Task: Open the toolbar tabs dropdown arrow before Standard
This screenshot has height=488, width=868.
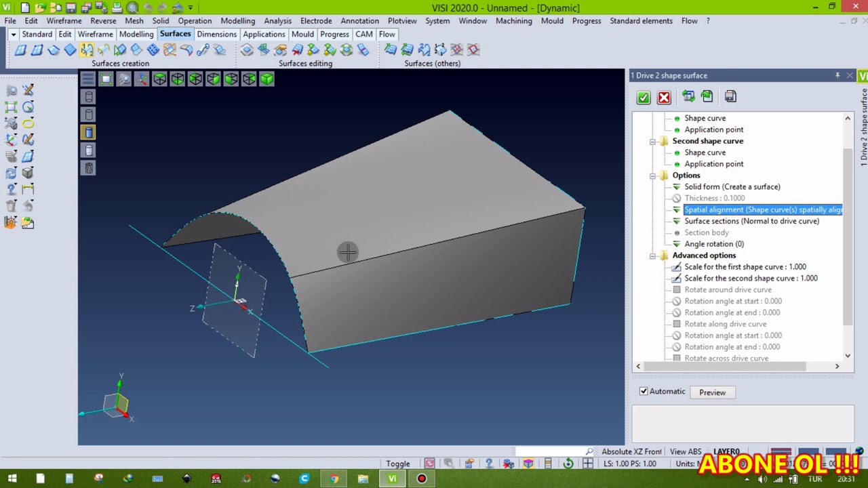Action: tap(13, 35)
